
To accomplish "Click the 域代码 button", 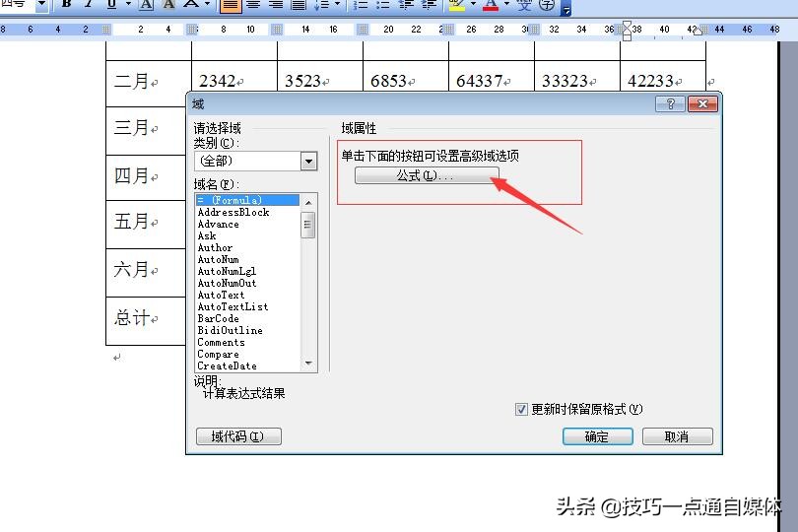I will 238,436.
